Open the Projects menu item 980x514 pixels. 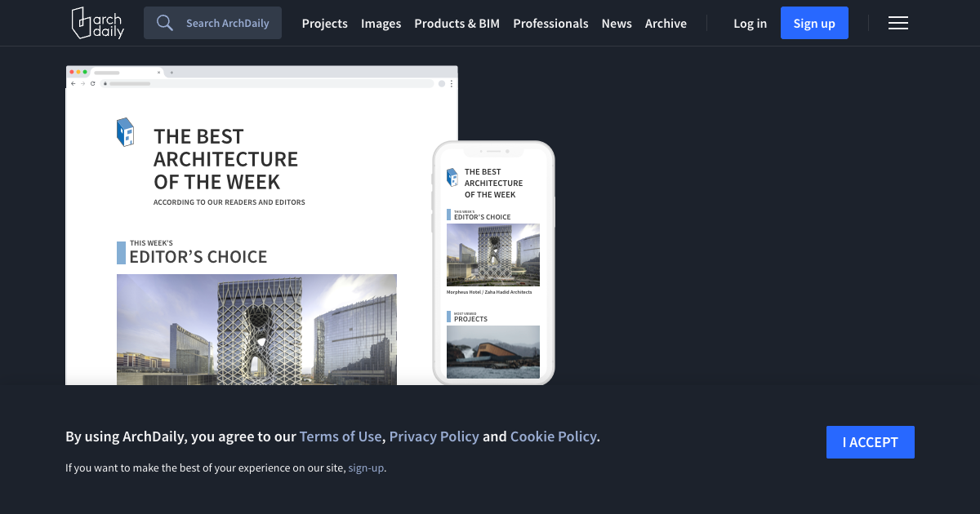pos(324,23)
